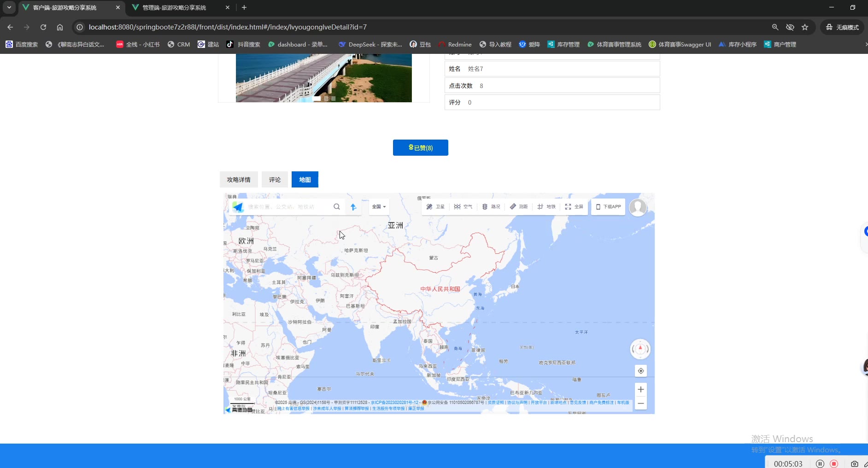Toggle the 空气 air quality layer
The height and width of the screenshot is (468, 868).
[x=463, y=207]
